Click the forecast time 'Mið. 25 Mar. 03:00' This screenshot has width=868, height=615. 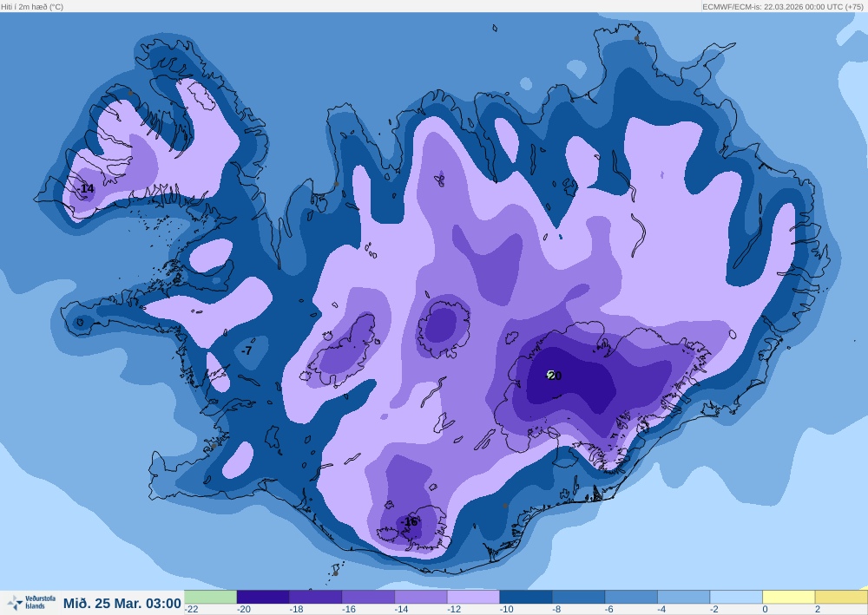[122, 604]
